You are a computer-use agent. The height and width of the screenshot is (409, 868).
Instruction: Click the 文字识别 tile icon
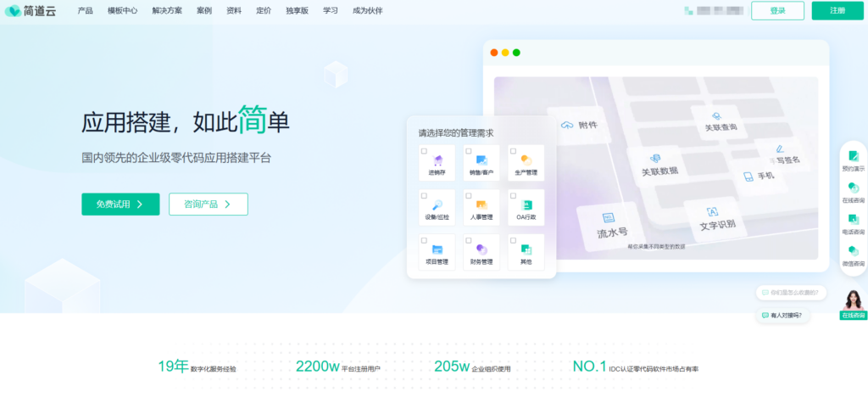pos(712,211)
